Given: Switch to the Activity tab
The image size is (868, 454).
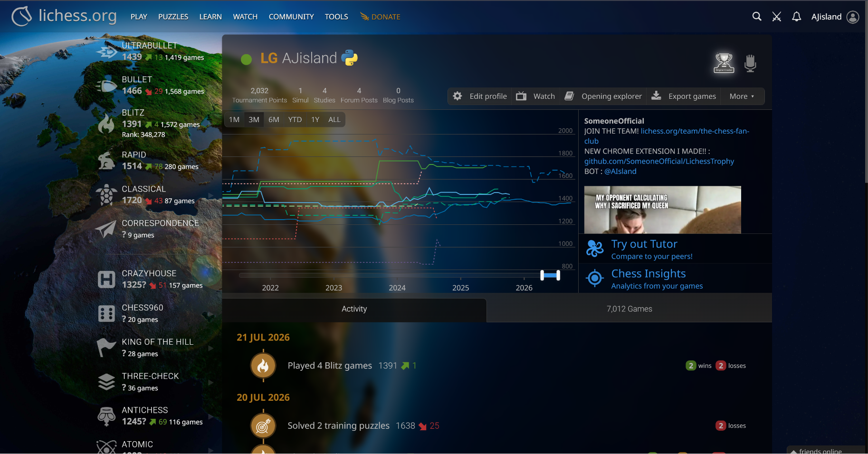Looking at the screenshot, I should coord(354,309).
